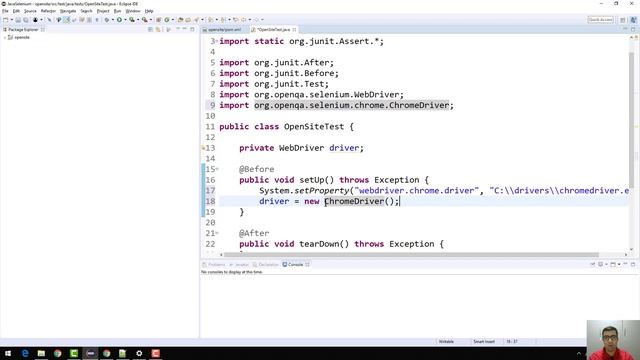The width and height of the screenshot is (640, 360).
Task: Collapse the @Before method fold at line 15
Action: 217,169
